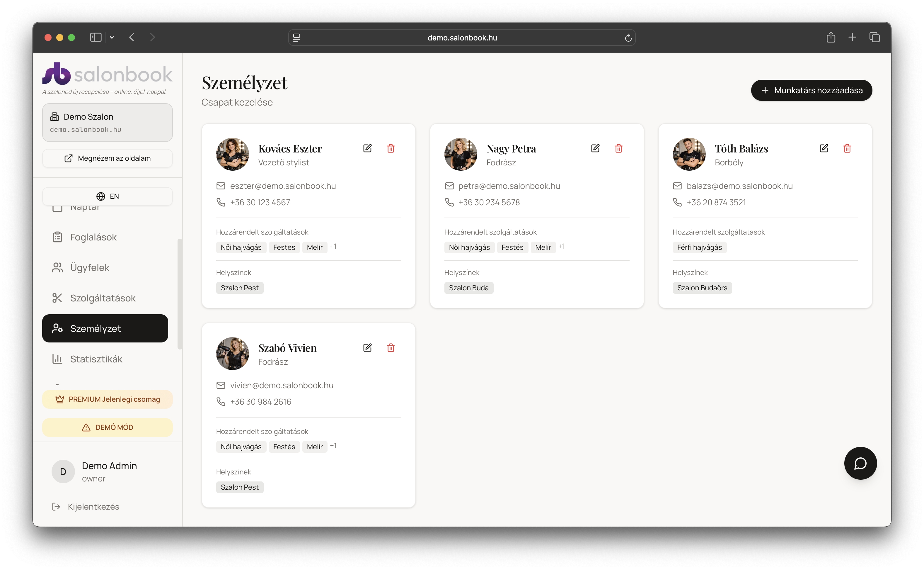Click Tóth Balázs's Férfi hajvágás tag
The width and height of the screenshot is (924, 570).
click(700, 247)
